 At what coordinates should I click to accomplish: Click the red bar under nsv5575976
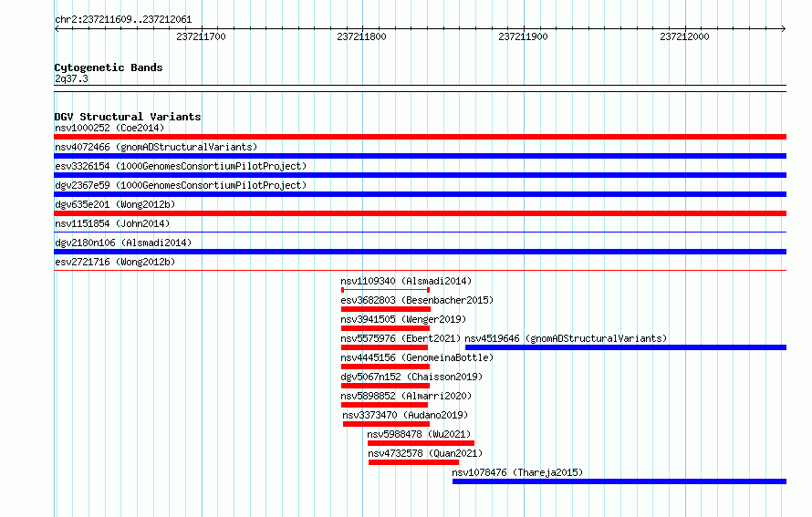click(x=385, y=347)
